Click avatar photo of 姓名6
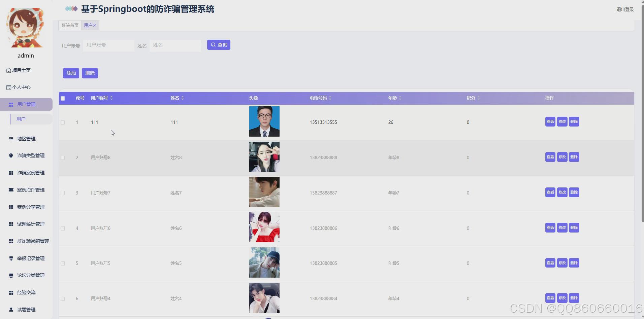This screenshot has height=319, width=644. (264, 227)
